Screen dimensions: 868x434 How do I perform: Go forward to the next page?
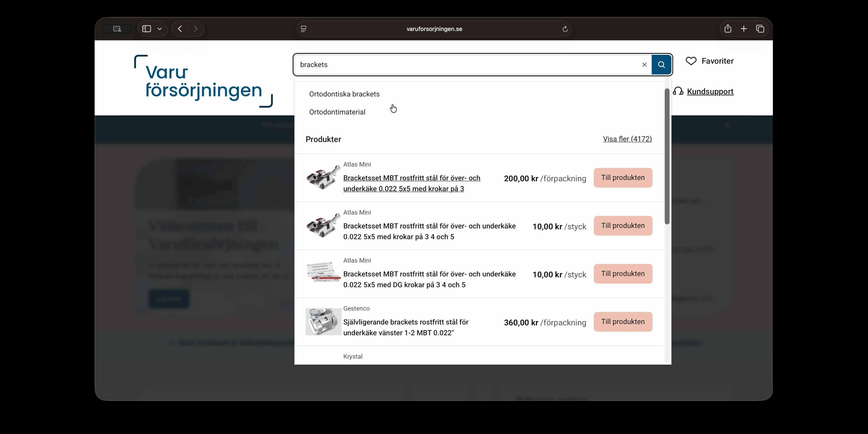click(196, 29)
